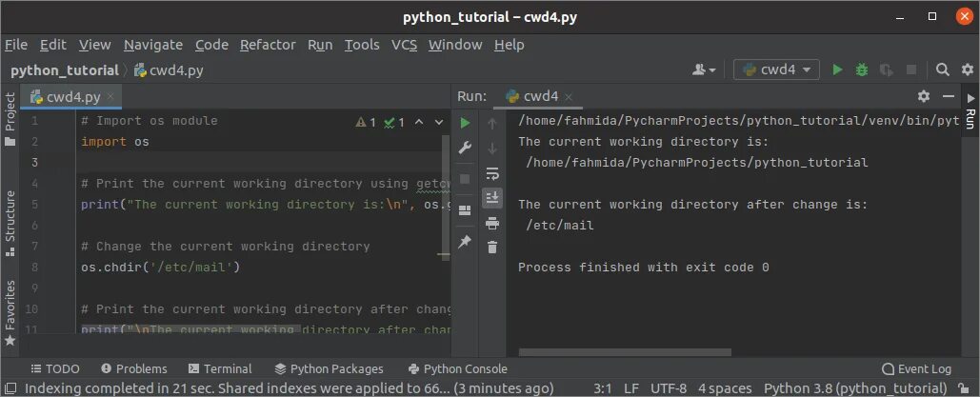
Task: Clear console output with trash icon
Action: click(491, 248)
